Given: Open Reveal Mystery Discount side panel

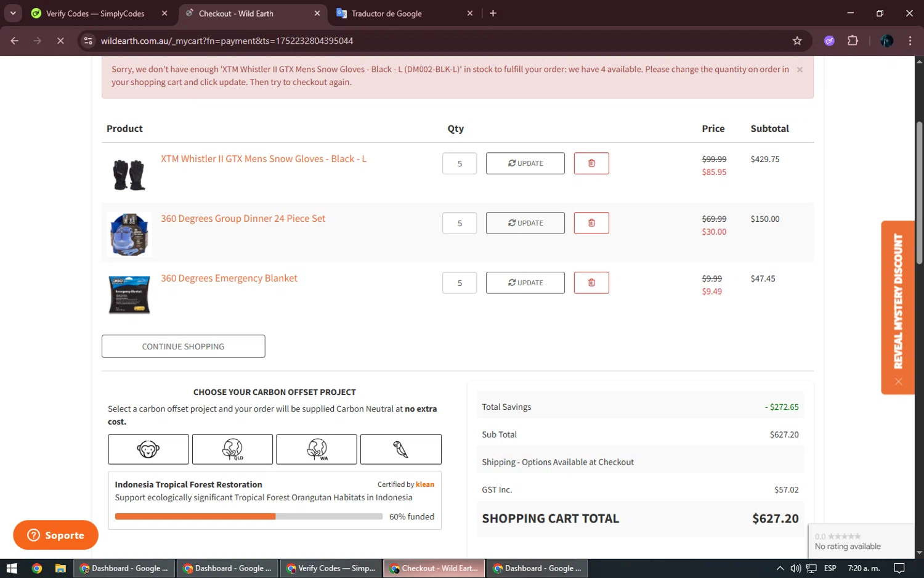Looking at the screenshot, I should coord(898,301).
